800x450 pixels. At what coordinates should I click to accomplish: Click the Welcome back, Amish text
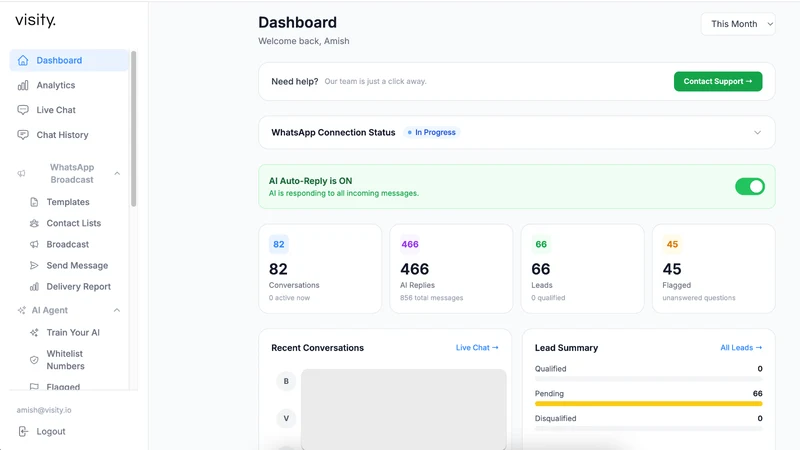(304, 41)
